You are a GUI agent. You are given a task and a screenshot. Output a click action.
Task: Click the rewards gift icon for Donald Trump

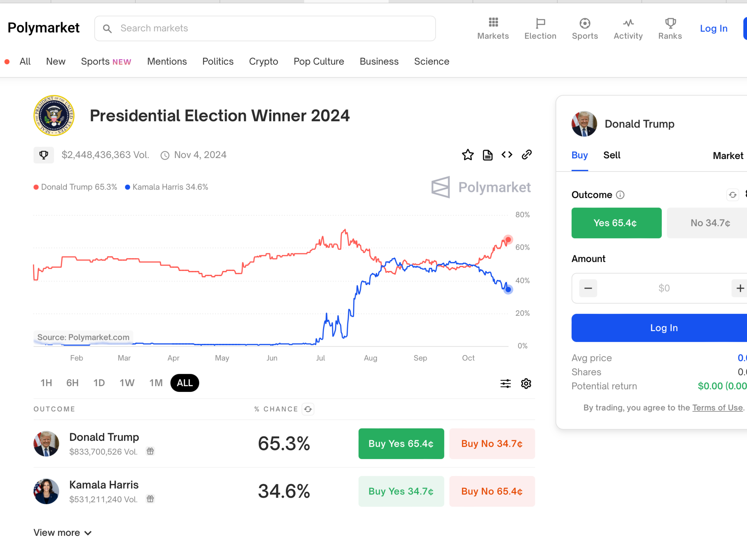[150, 451]
